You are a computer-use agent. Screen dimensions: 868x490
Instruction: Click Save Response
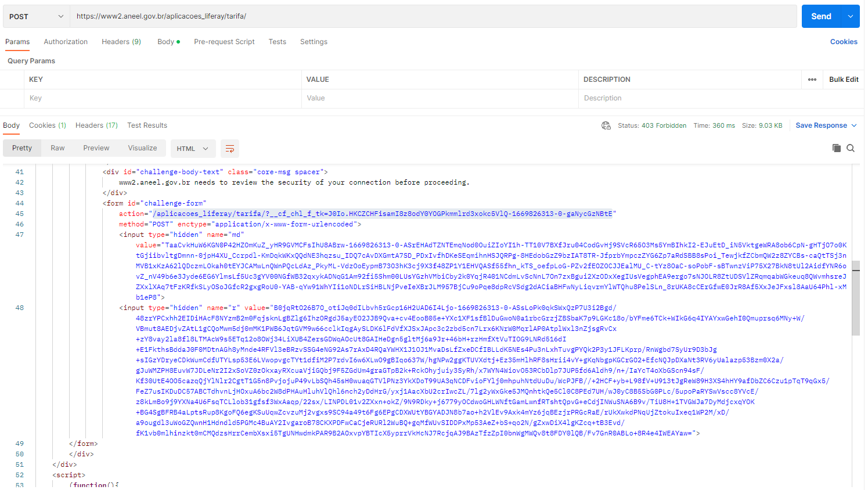(x=821, y=125)
